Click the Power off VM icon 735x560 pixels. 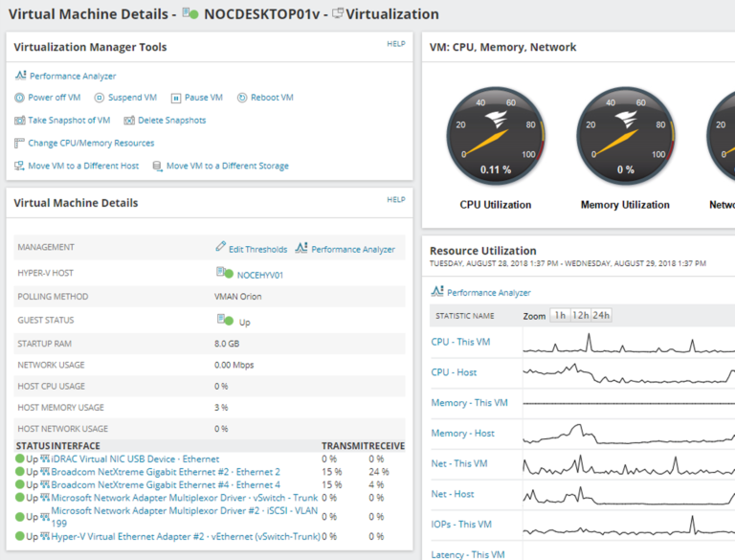19,98
